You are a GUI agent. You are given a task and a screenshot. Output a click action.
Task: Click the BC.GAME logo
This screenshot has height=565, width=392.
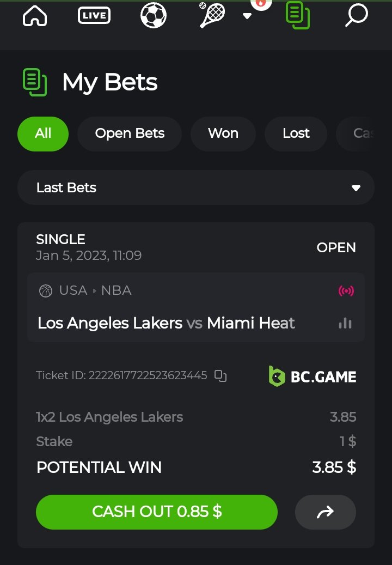tap(313, 376)
